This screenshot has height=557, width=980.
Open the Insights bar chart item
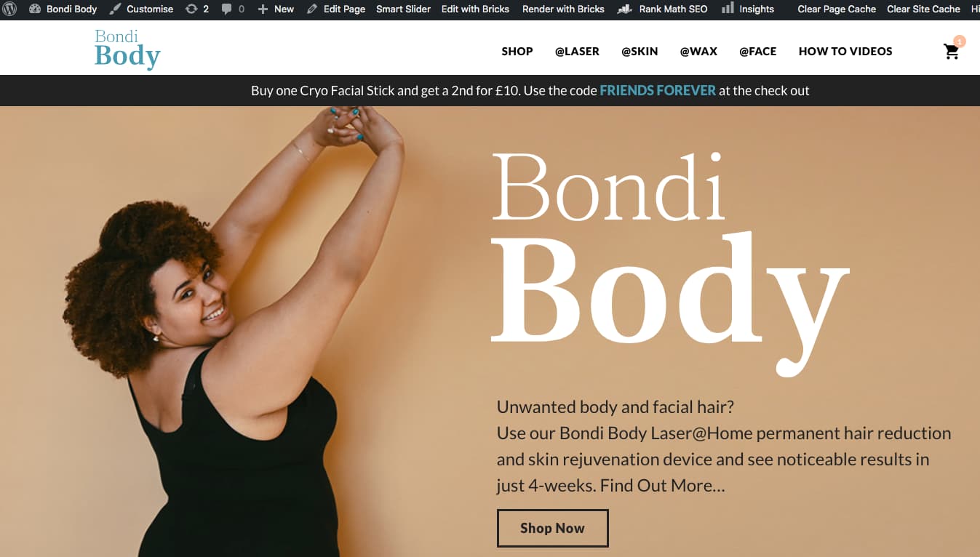[x=747, y=9]
